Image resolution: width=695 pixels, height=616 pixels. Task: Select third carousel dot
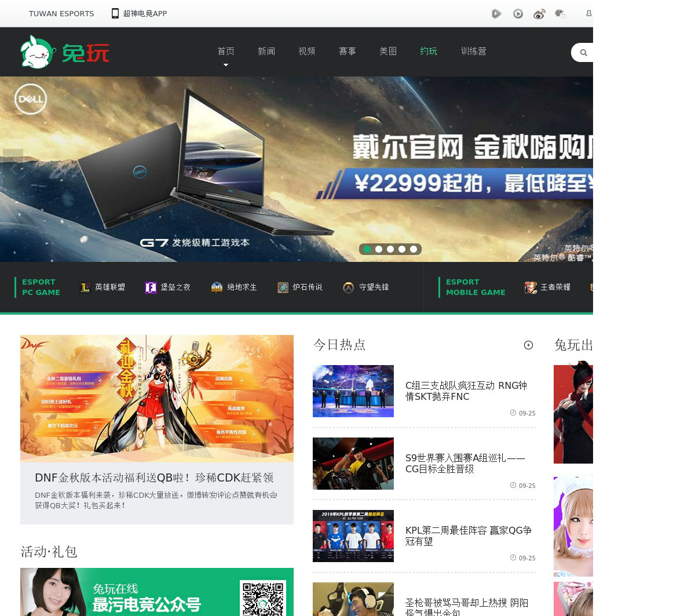[390, 249]
